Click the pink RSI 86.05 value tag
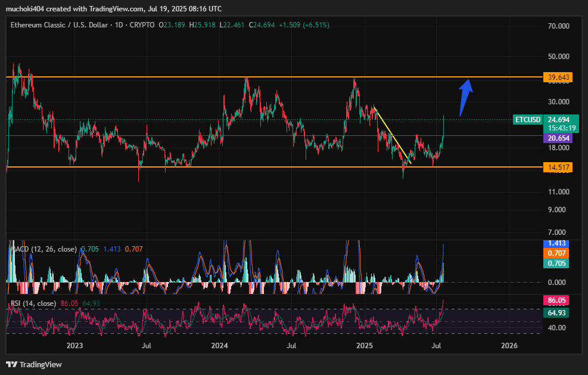588x375 pixels. click(x=556, y=300)
